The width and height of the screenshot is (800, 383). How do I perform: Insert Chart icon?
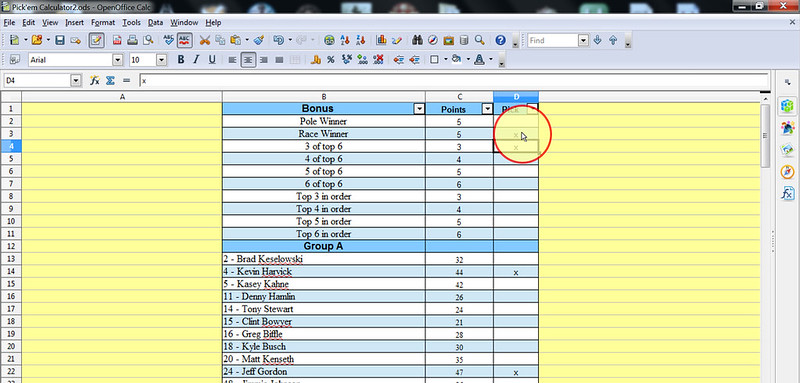pos(381,40)
